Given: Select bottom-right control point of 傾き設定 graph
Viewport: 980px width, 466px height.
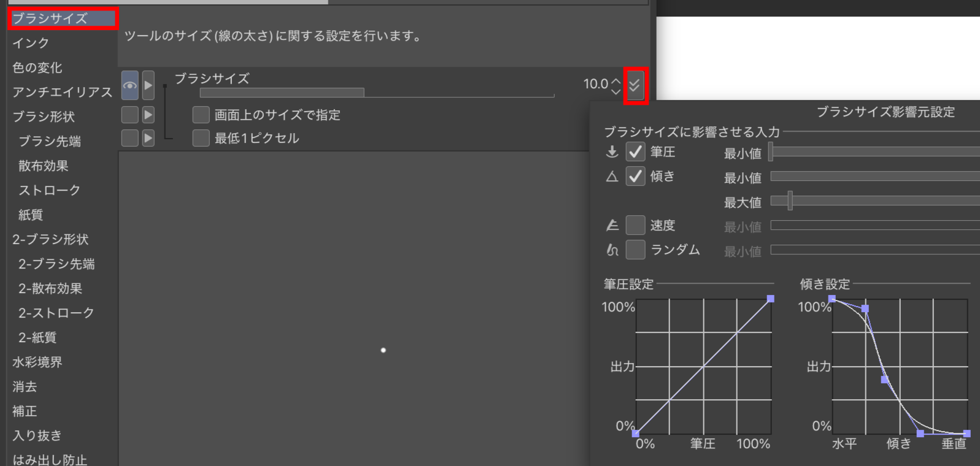Looking at the screenshot, I should pyautogui.click(x=967, y=434).
